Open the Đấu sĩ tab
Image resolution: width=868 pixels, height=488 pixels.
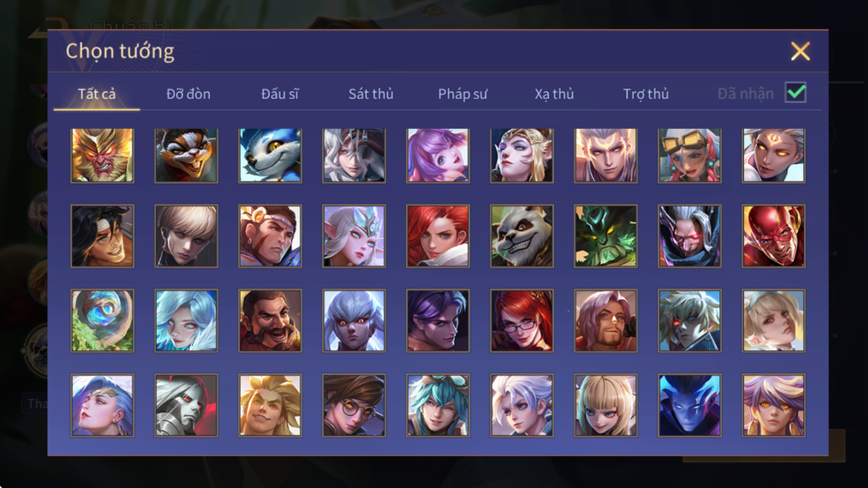[x=280, y=94]
